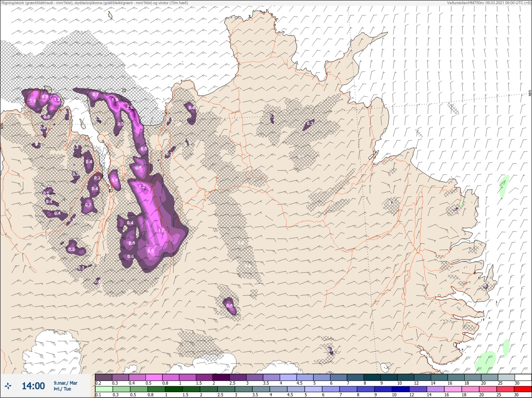The width and height of the screenshot is (532, 398).
Task: Click the "0.7" snowfall value on the northern band
Action: 96,95
